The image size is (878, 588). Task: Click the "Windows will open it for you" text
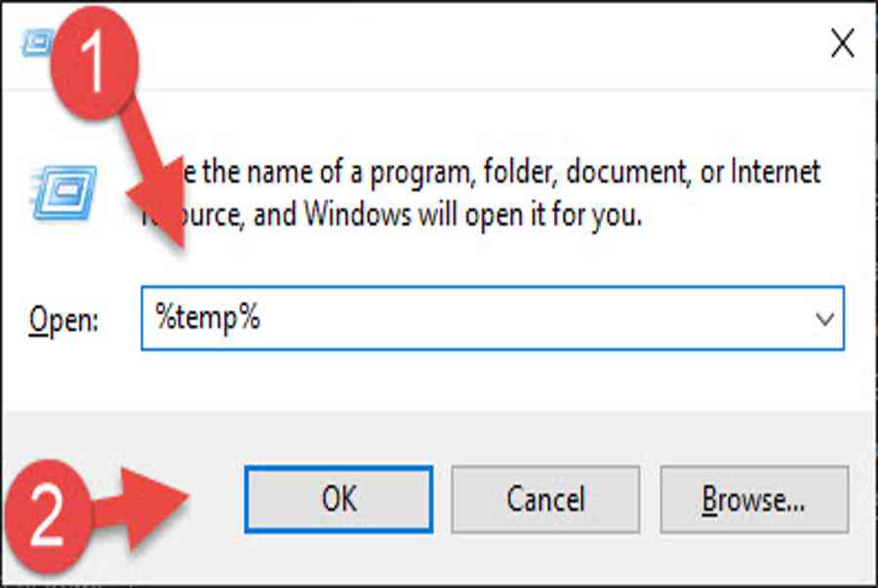pos(472,215)
